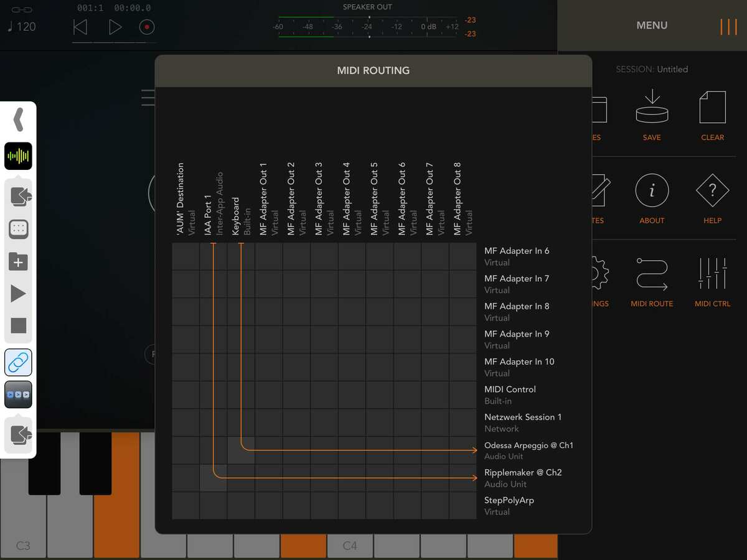
Task: Tap the SPEAKER OUT level meter
Action: tap(367, 27)
